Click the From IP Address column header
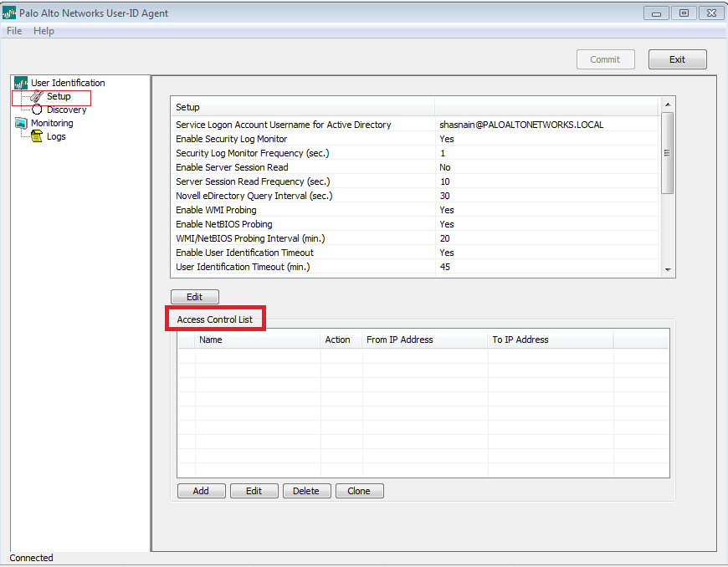Image resolution: width=728 pixels, height=567 pixels. (399, 340)
